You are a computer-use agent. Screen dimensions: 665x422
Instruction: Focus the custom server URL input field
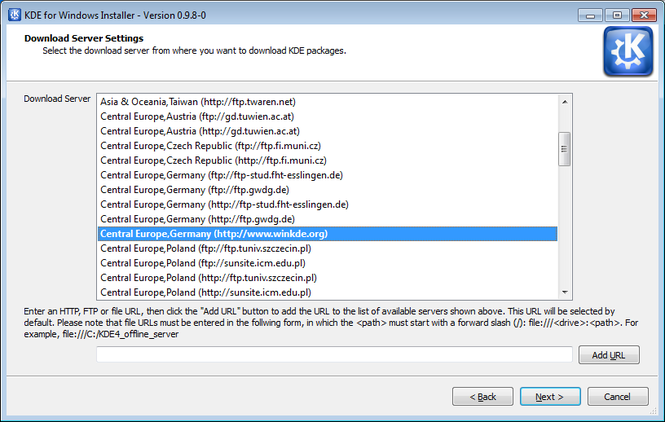(334, 355)
